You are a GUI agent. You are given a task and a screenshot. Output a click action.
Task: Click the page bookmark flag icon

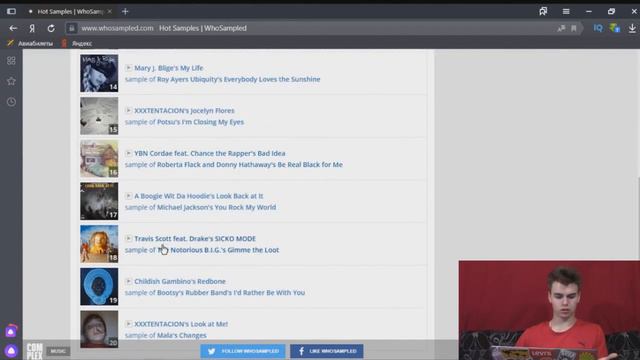tap(574, 28)
